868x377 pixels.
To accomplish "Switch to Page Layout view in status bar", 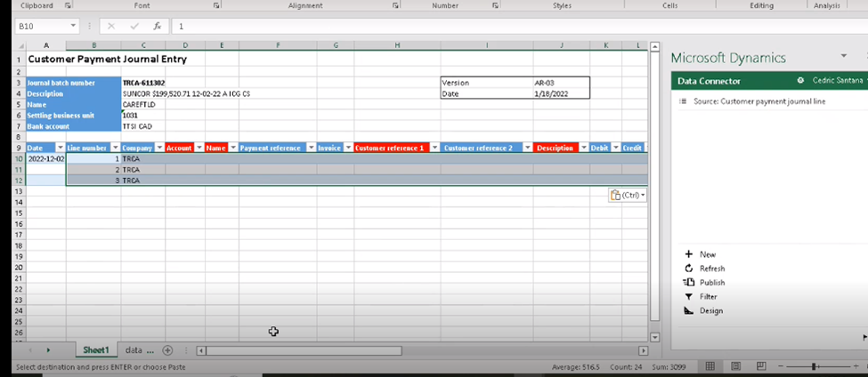I will click(x=735, y=366).
